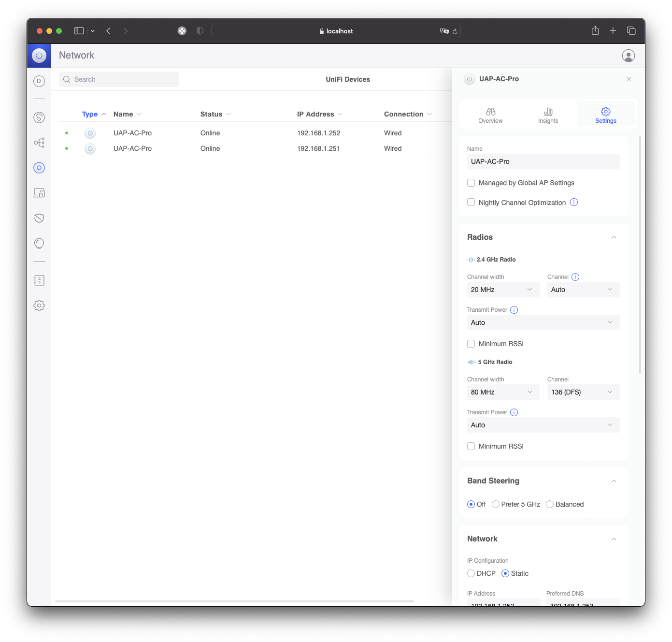Enable Nightly Channel Optimization checkbox

(x=471, y=202)
